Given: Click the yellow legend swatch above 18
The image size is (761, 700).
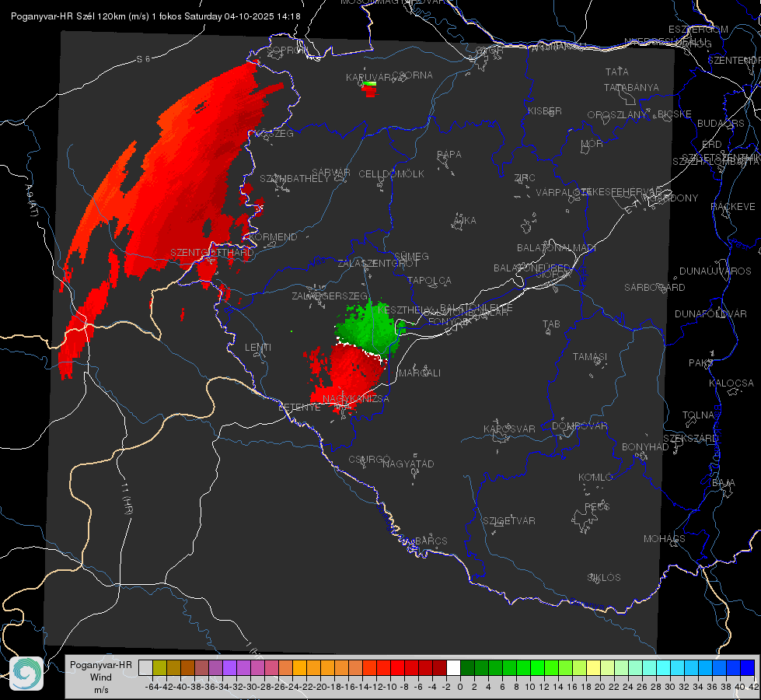Looking at the screenshot, I should pos(593,668).
